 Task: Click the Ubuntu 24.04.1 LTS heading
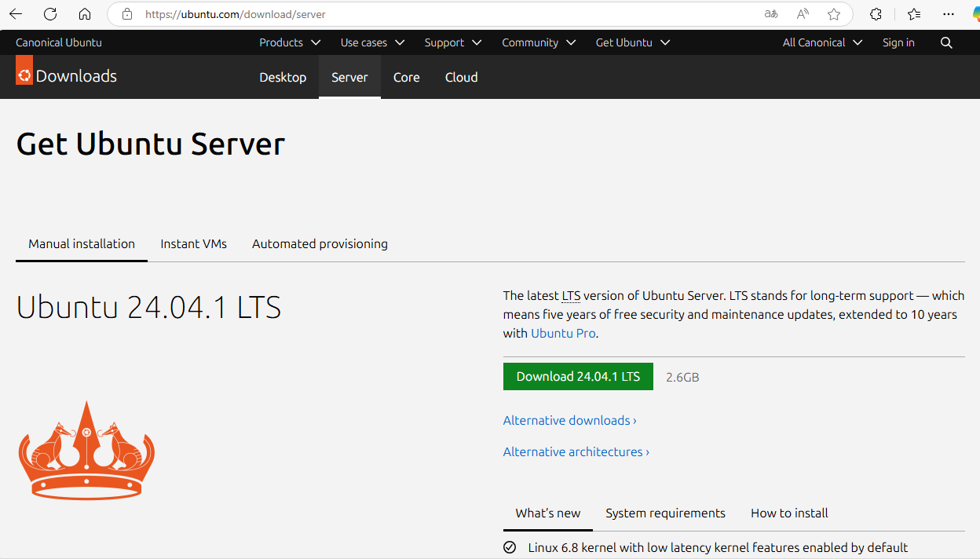pos(148,307)
